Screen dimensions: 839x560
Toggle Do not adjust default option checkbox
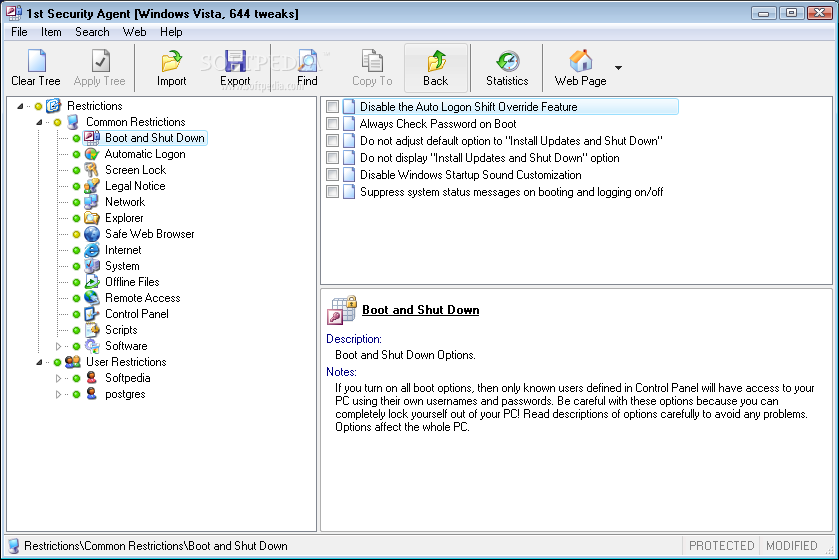coord(332,141)
